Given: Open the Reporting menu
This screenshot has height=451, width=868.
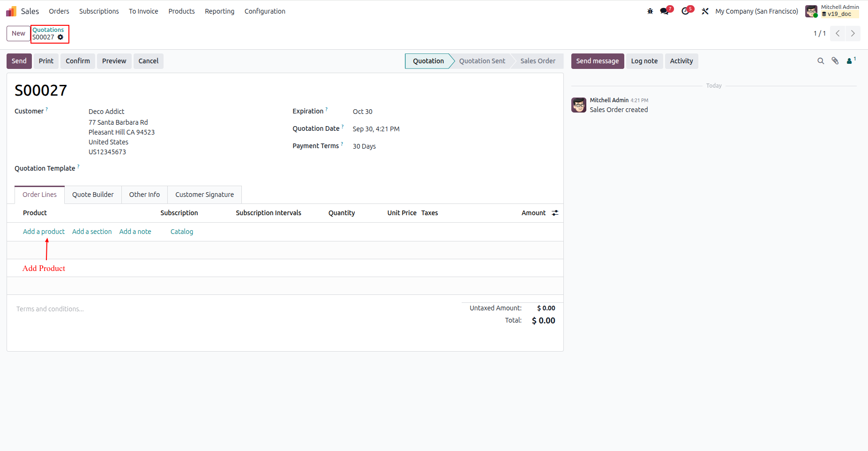Looking at the screenshot, I should pos(219,11).
